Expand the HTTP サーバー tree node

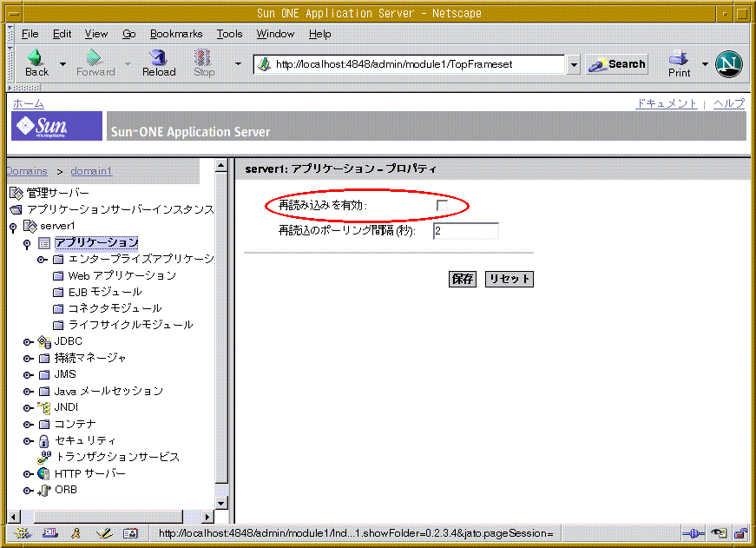point(29,474)
